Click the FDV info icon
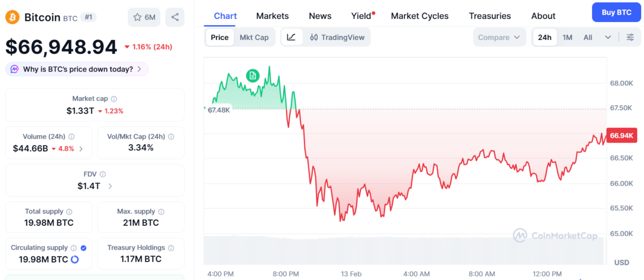The width and height of the screenshot is (644, 280). (103, 174)
